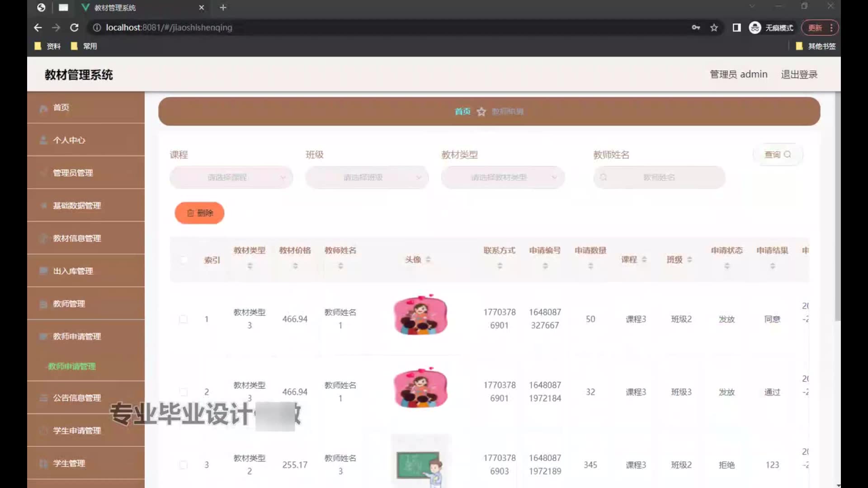Expand 学生申请管理 sidebar menu
The width and height of the screenshot is (868, 488).
tap(86, 431)
